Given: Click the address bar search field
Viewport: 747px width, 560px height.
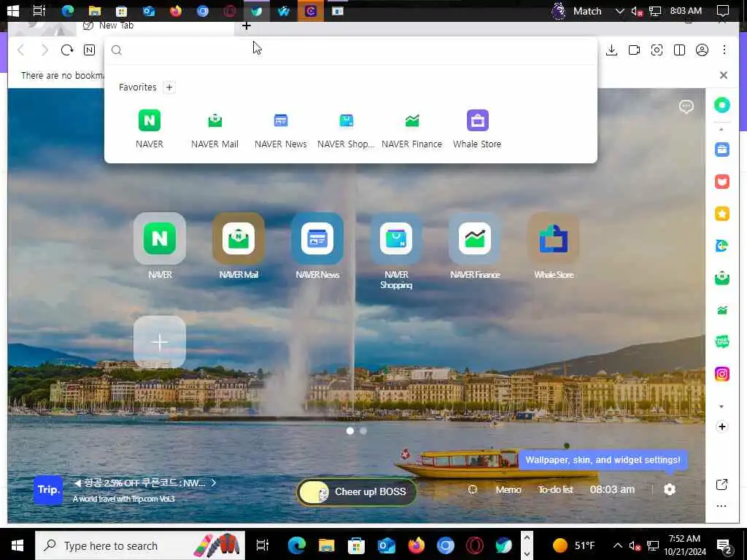Looking at the screenshot, I should 351,50.
